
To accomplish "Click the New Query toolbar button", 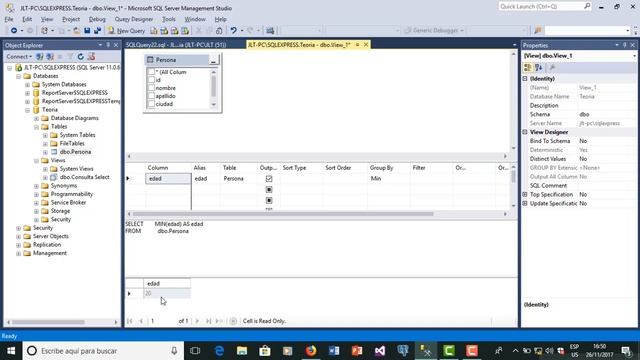I will tap(126, 31).
